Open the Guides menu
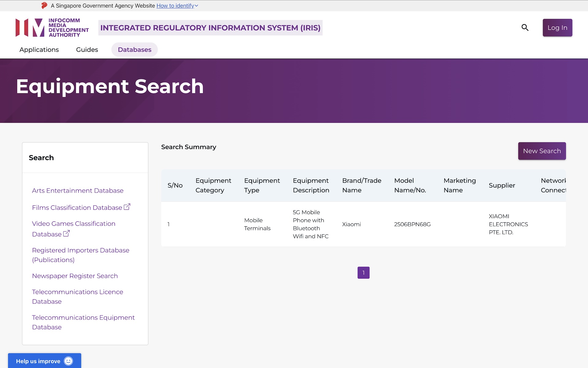 87,50
